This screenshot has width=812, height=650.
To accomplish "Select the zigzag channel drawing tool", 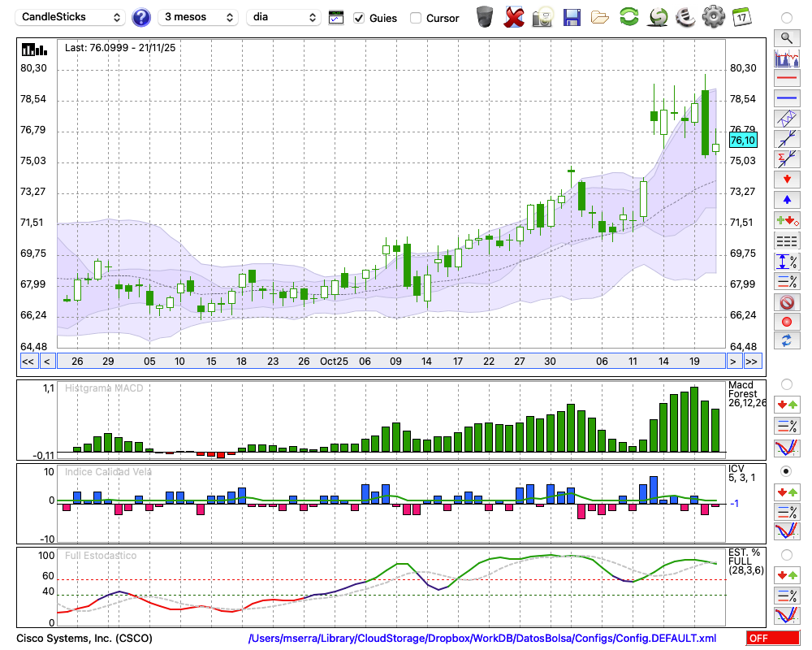I will pos(786,119).
